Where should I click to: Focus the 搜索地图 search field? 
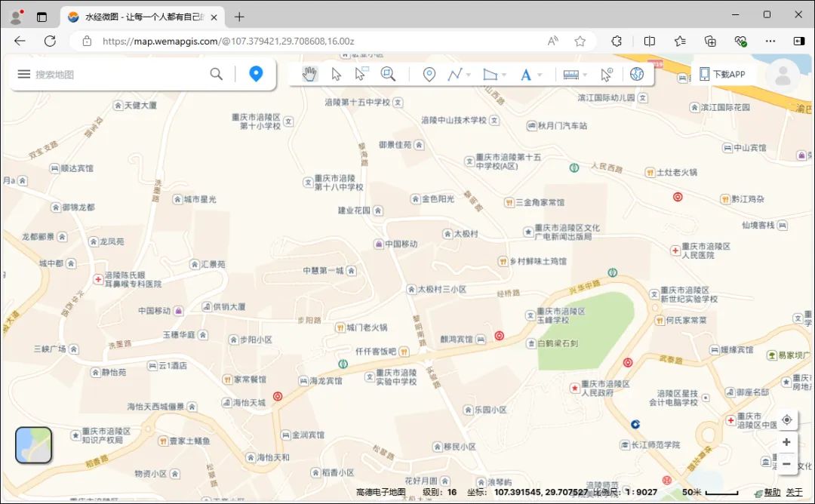click(119, 74)
